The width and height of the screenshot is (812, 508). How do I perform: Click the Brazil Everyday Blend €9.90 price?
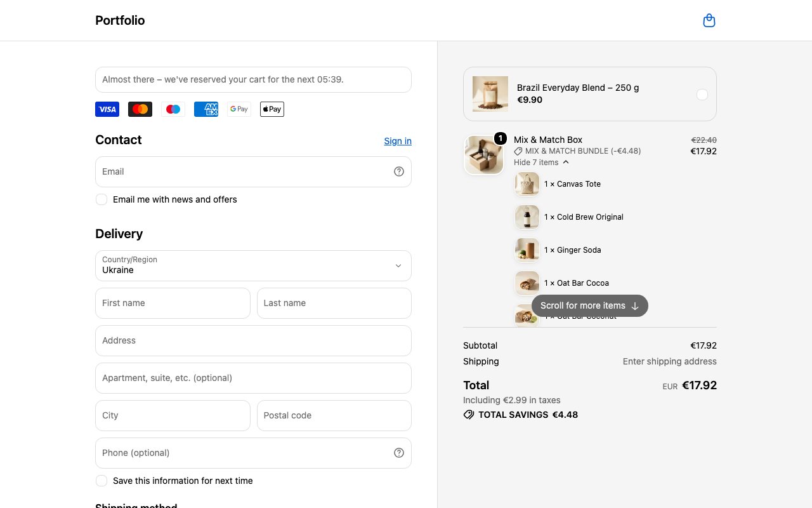(530, 100)
